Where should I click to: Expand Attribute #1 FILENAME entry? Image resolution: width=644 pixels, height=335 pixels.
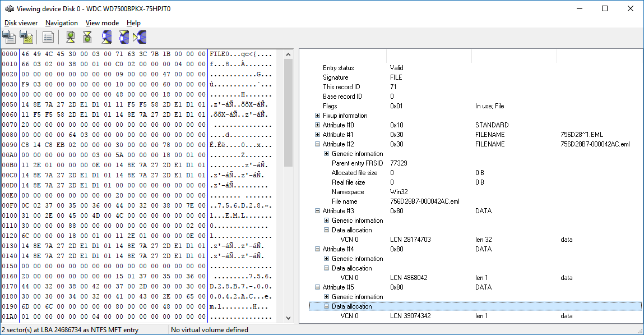(x=318, y=135)
